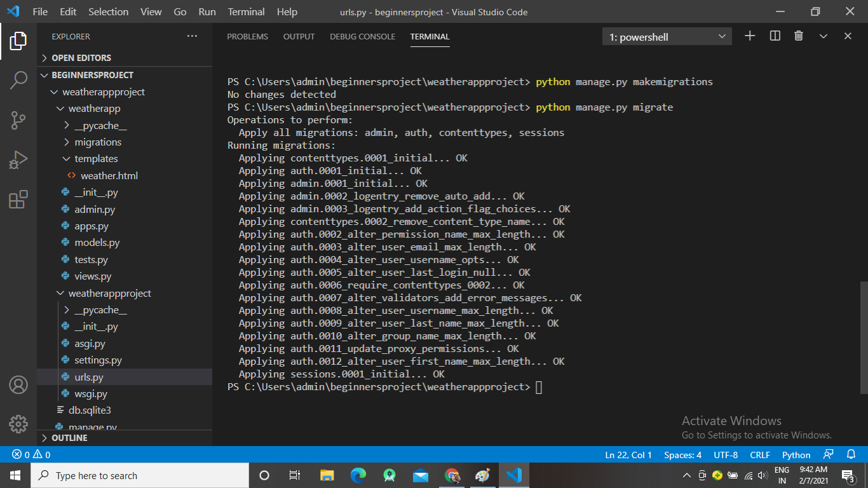Select the CRLF line ending indicator
Screen dimensions: 868x488
[759, 454]
